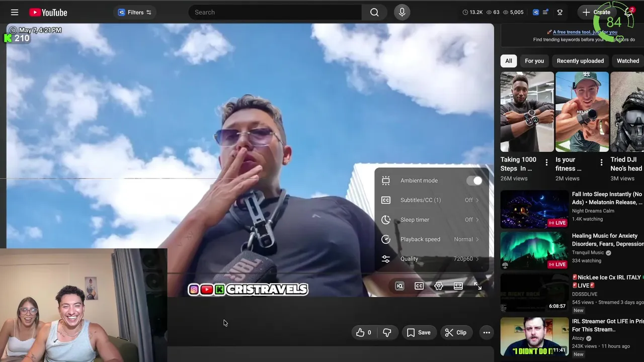The width and height of the screenshot is (644, 362).
Task: Open the Is your fitness short thumbnail
Action: coord(582,112)
